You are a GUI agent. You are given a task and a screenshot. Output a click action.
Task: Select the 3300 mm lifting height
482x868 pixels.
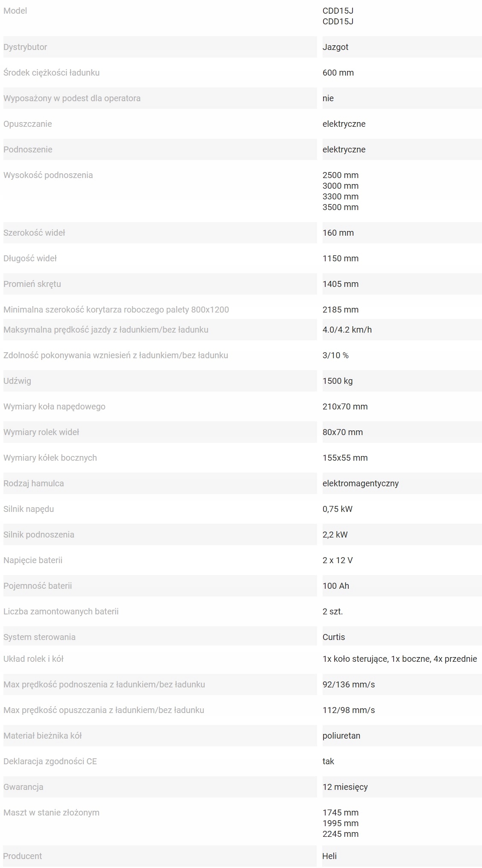[341, 196]
